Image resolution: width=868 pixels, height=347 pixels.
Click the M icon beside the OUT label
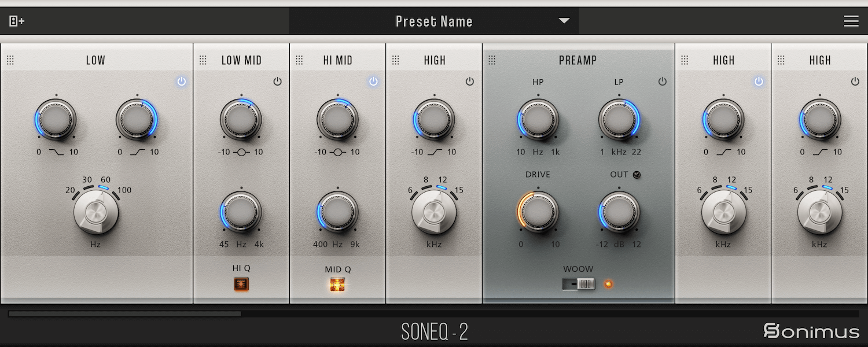pyautogui.click(x=635, y=174)
